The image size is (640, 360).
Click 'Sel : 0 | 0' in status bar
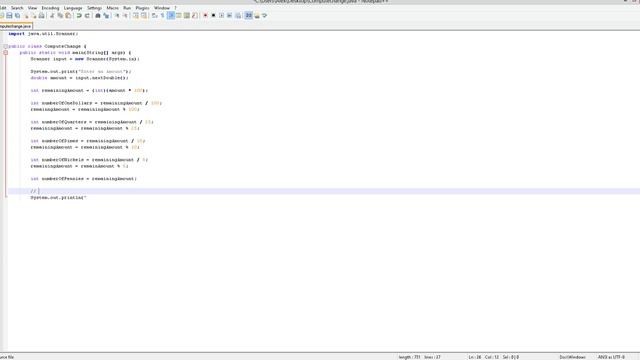click(x=511, y=357)
